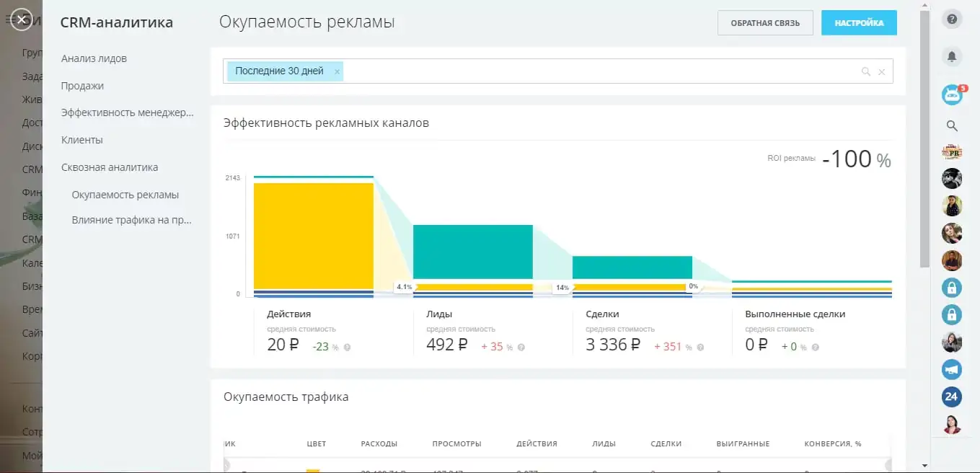Click the filter search magnifier icon

[x=866, y=71]
